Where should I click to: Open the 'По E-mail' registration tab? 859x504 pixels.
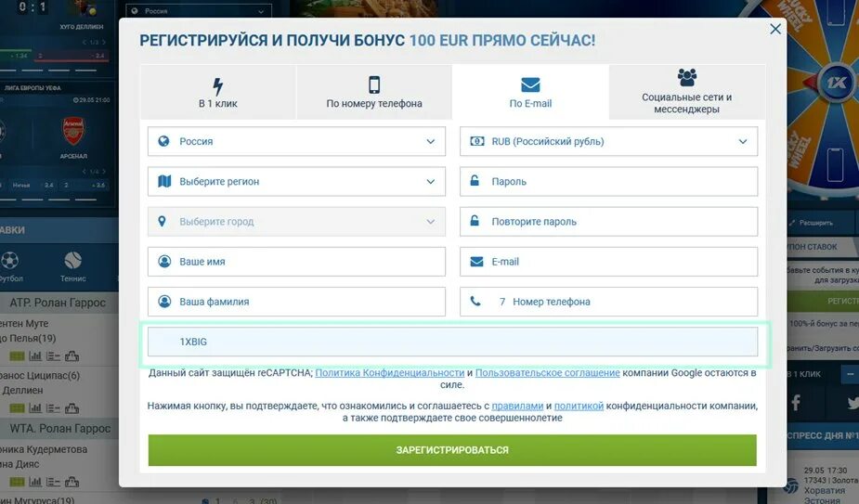(x=530, y=92)
